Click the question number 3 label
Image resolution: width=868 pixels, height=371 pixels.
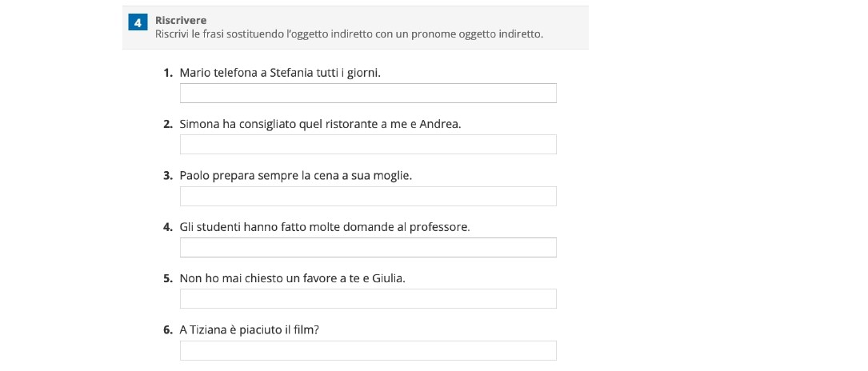[168, 176]
